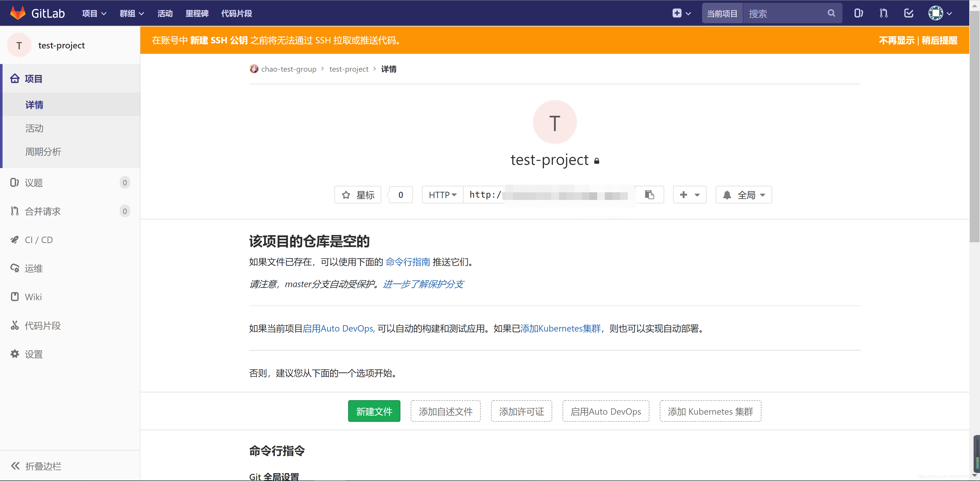Click chao-test-group in the breadcrumb
Viewport: 980px width, 481px height.
[289, 69]
